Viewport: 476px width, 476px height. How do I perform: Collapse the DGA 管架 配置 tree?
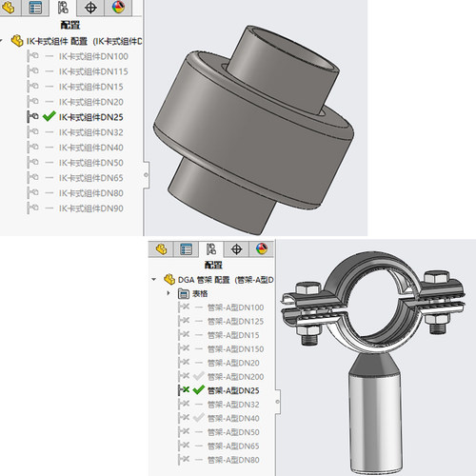pyautogui.click(x=154, y=280)
